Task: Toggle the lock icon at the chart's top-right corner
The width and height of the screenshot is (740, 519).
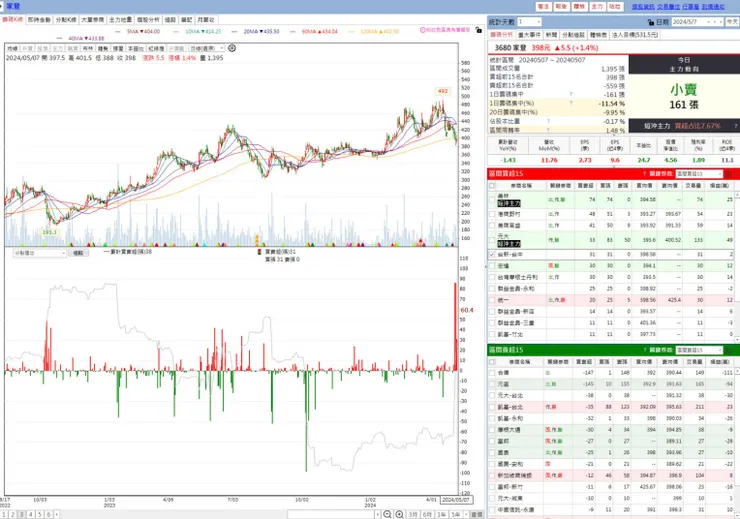Action: 479,30
